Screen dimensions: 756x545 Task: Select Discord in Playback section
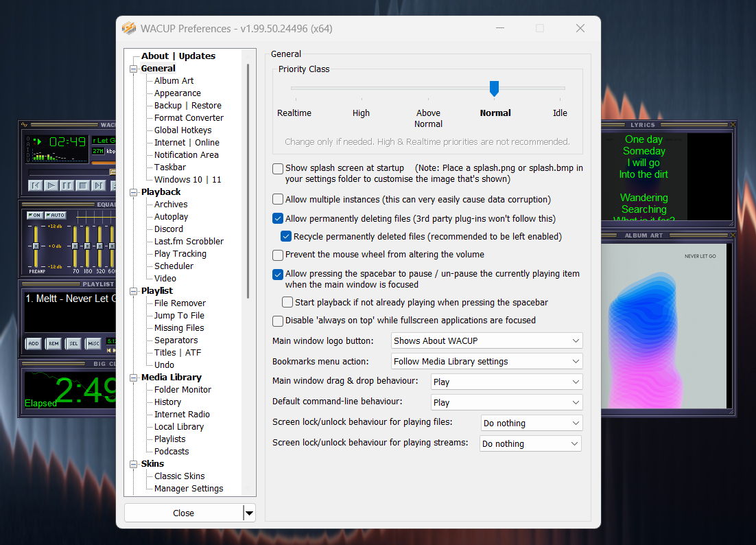[x=168, y=229]
